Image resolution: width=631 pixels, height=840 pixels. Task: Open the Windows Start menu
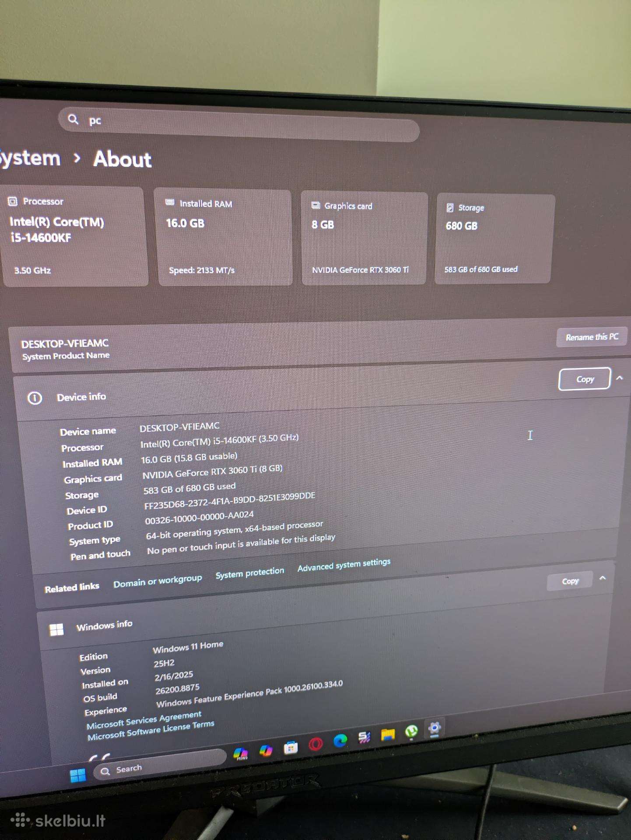coord(78,776)
